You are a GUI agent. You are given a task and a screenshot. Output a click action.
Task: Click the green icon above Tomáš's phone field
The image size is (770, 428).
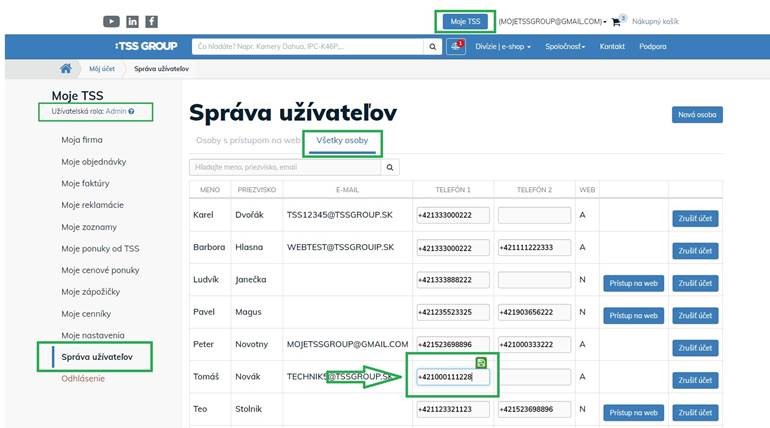(481, 362)
